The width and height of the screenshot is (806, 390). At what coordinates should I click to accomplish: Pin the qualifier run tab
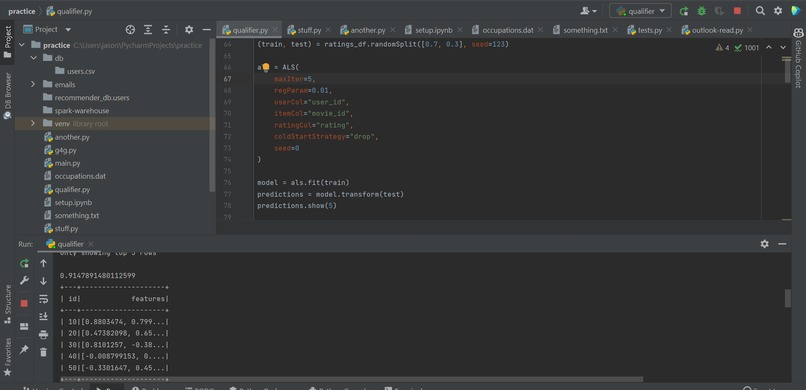(x=24, y=349)
